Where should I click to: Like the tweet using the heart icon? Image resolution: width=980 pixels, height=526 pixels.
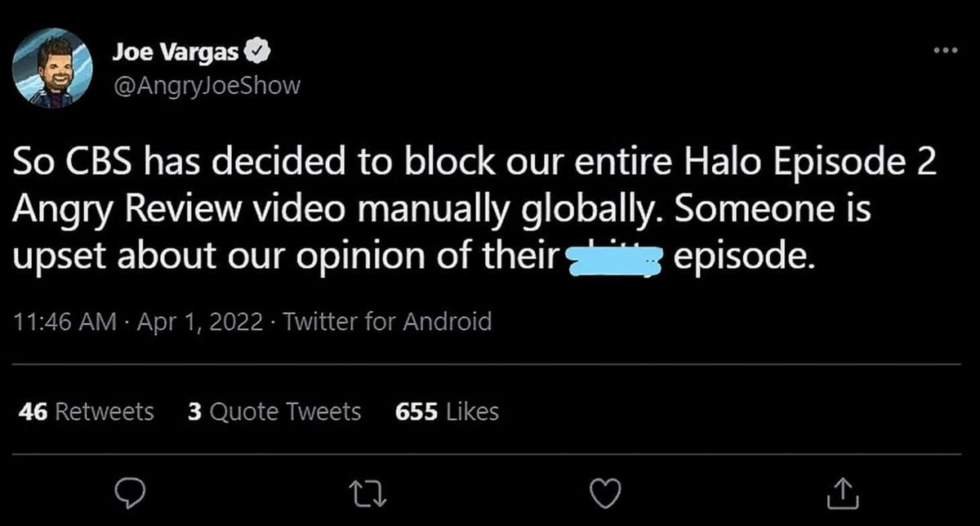(604, 493)
